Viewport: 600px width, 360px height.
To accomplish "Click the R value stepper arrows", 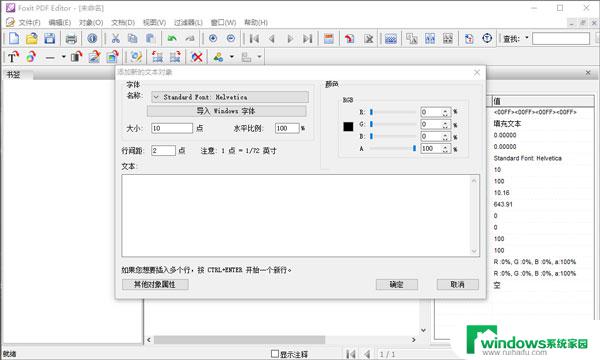I will click(445, 112).
